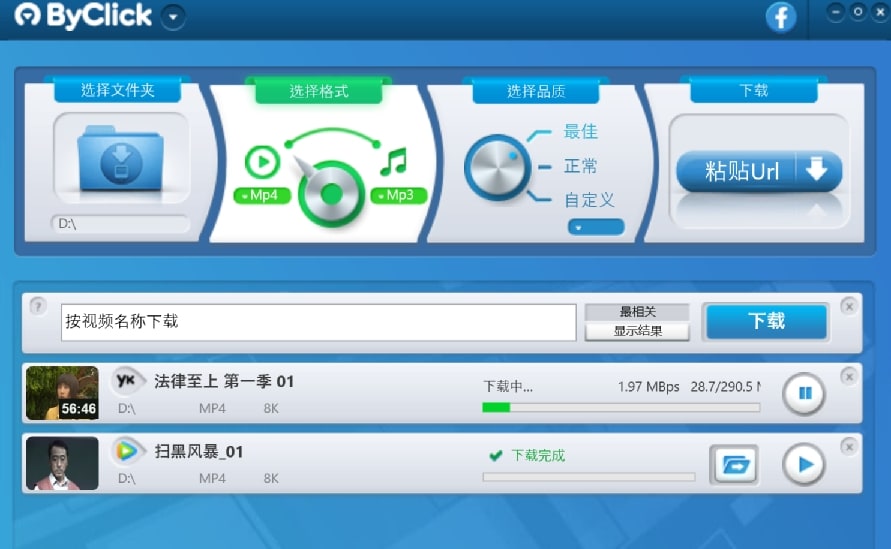
Task: Expand the ByClick logo dropdown menu
Action: tap(173, 16)
